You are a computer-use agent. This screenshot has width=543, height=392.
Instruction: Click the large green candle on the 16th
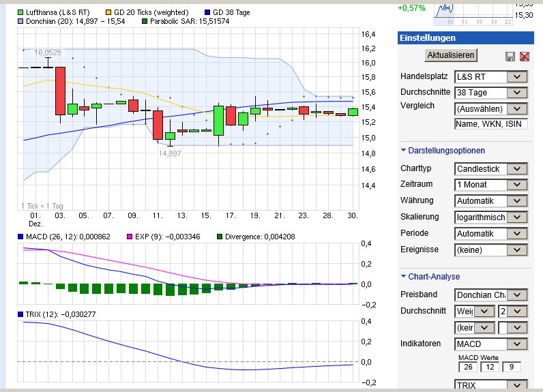[218, 121]
